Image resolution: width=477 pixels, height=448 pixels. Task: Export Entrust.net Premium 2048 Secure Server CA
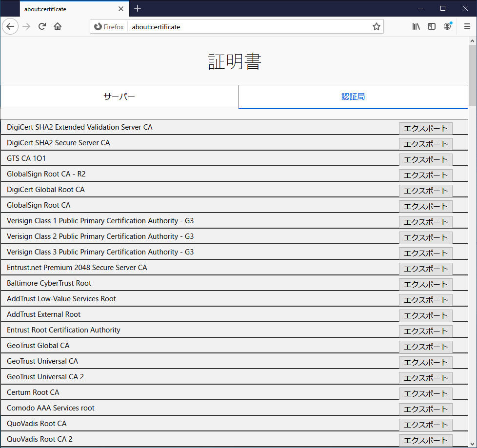point(426,269)
